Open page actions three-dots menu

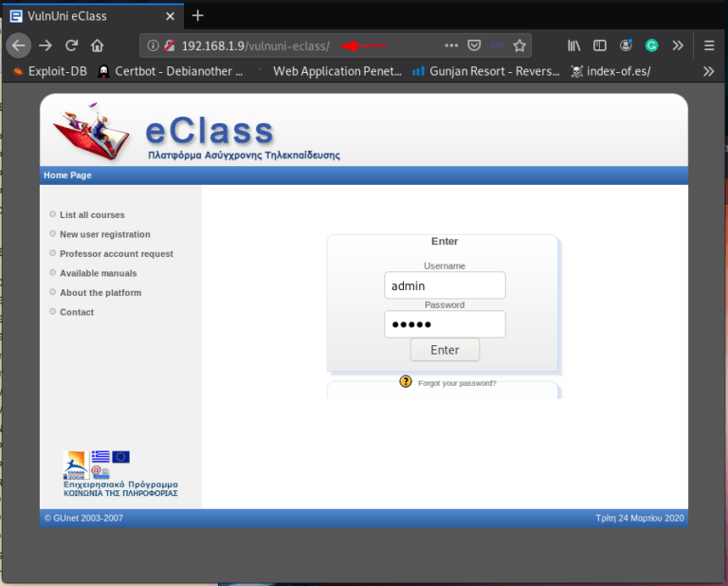point(451,46)
